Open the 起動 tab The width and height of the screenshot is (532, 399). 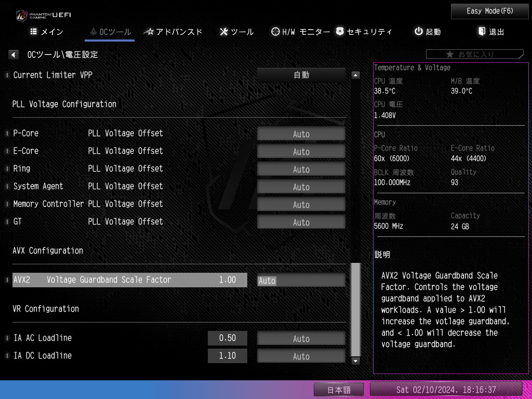(428, 32)
